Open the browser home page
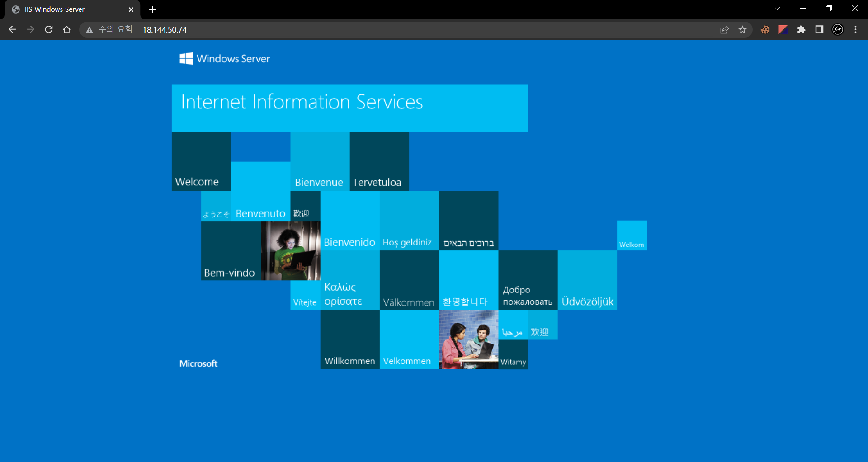 (x=66, y=29)
